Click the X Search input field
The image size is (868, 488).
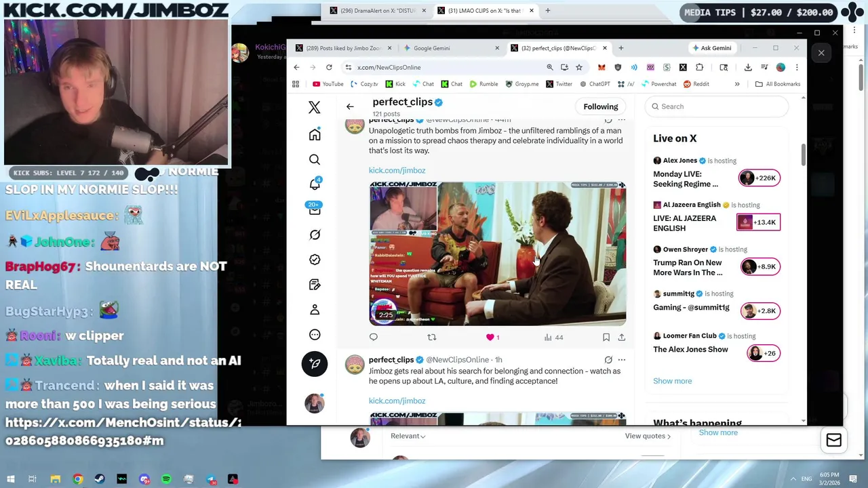click(x=717, y=106)
